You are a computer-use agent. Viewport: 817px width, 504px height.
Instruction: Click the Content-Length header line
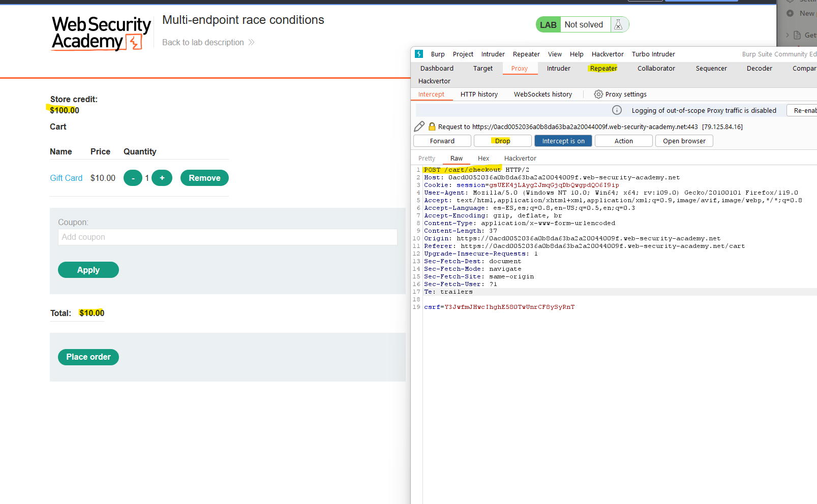tap(461, 231)
